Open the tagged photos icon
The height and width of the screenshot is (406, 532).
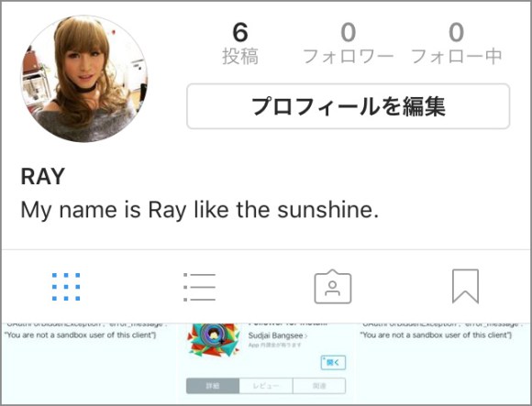click(x=332, y=287)
